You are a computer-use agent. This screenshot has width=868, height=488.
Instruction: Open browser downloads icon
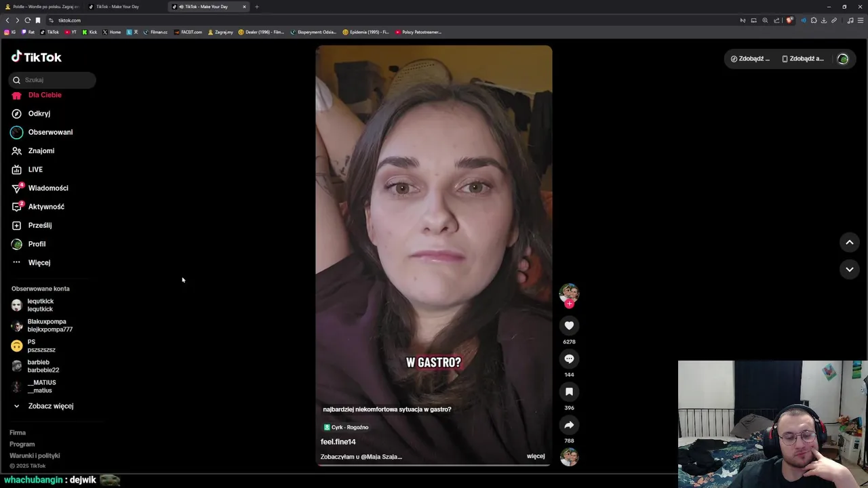(824, 20)
